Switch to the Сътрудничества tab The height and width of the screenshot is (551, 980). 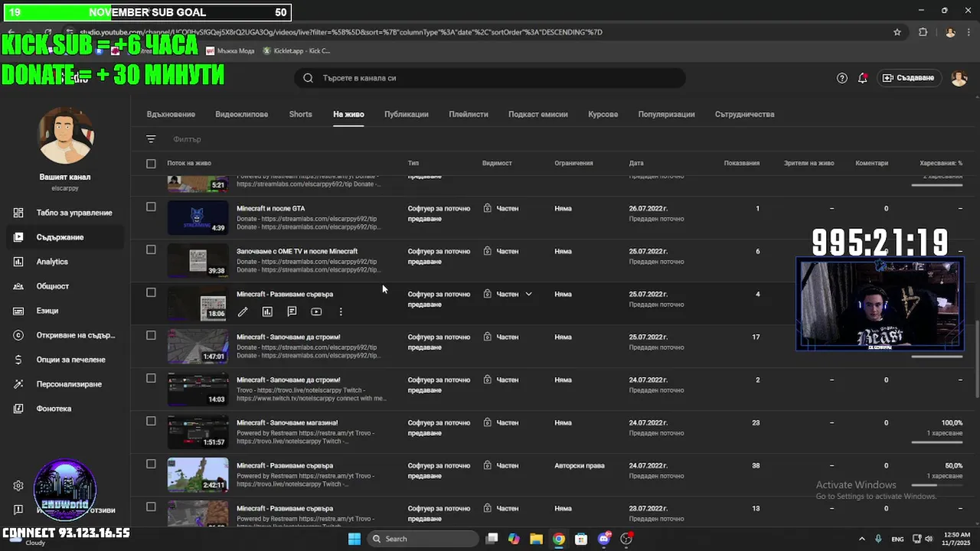pos(745,114)
